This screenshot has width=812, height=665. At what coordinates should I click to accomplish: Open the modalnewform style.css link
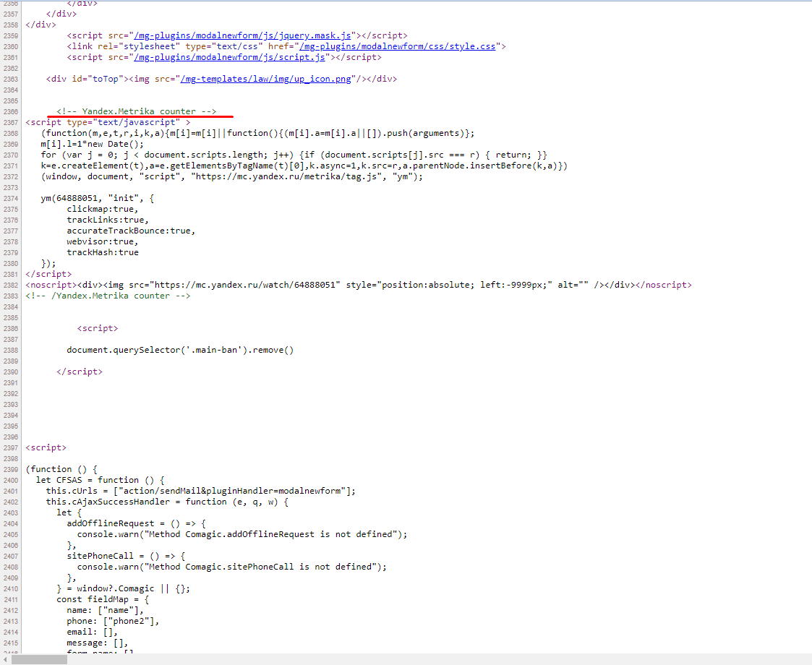click(x=397, y=46)
